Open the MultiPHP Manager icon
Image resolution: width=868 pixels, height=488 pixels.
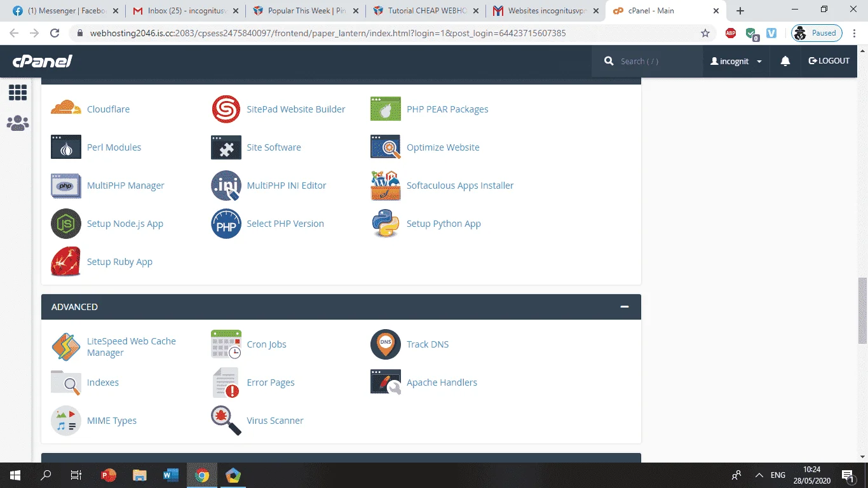tap(66, 186)
